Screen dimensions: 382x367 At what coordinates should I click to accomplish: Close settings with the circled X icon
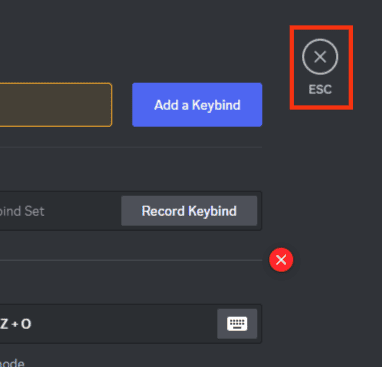point(320,57)
